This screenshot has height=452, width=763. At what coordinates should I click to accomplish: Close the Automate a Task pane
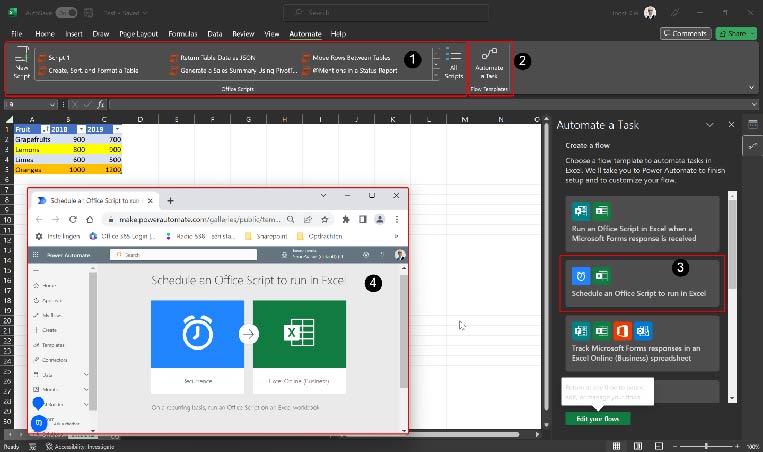click(731, 125)
